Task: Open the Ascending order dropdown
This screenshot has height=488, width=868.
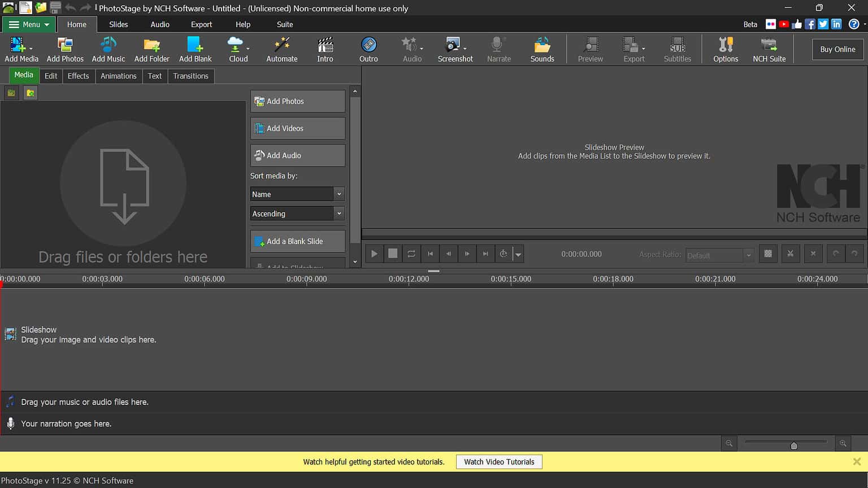Action: [297, 213]
